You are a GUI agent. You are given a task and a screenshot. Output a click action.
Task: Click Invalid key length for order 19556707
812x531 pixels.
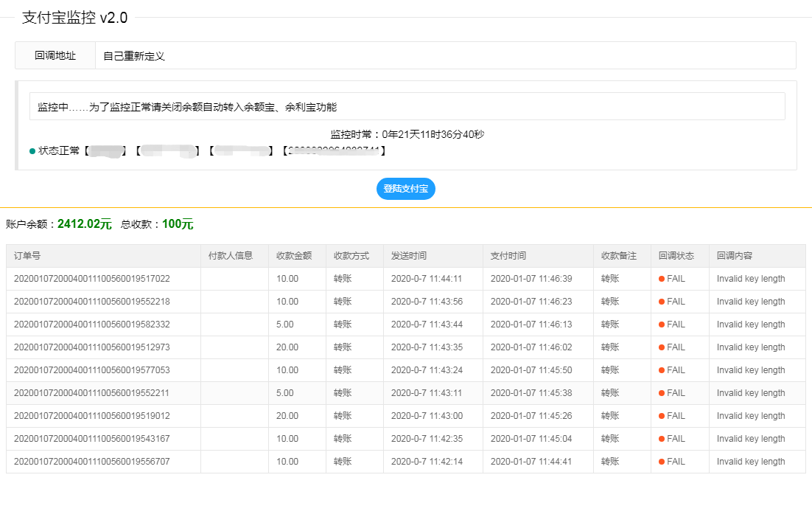coord(751,461)
